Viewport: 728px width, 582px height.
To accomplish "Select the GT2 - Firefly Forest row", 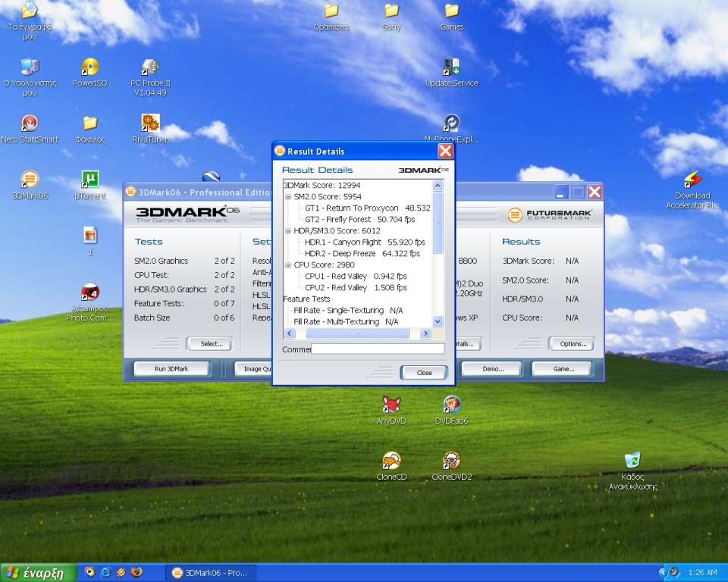I will click(359, 220).
